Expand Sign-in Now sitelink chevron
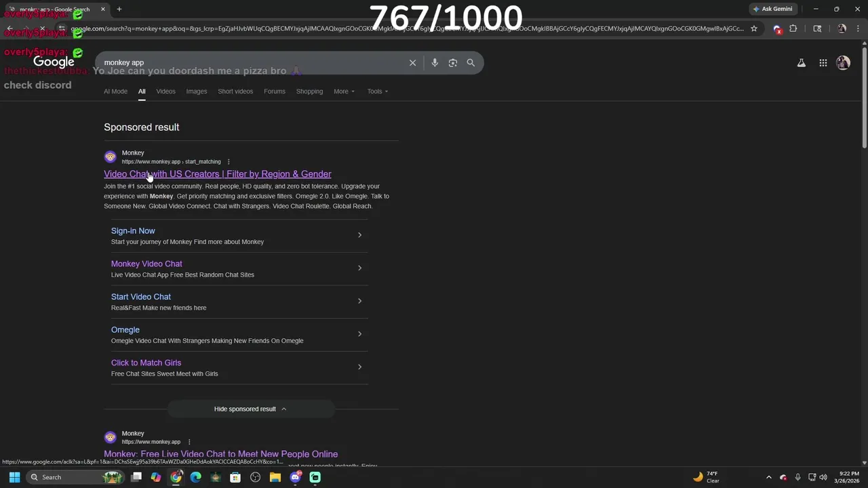This screenshot has width=868, height=488. 359,235
